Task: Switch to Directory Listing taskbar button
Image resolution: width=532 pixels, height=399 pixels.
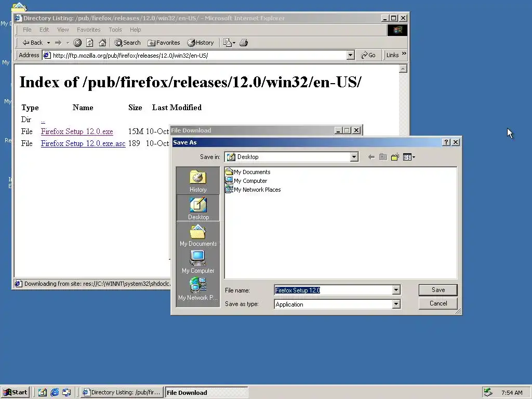Action: (122, 392)
